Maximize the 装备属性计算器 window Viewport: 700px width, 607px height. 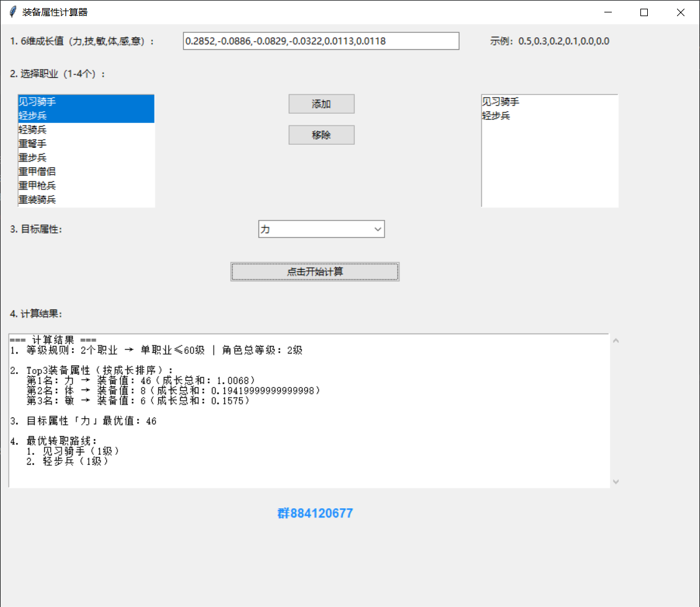pyautogui.click(x=644, y=12)
